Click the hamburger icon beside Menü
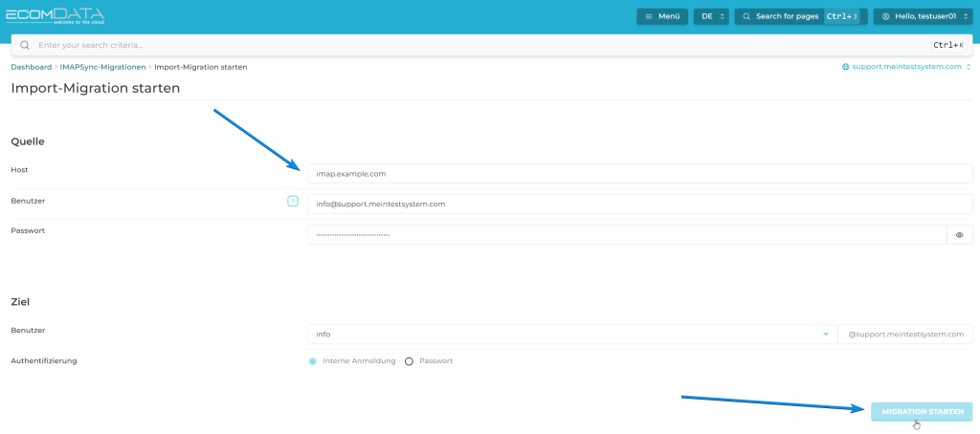980x434 pixels. click(x=649, y=17)
